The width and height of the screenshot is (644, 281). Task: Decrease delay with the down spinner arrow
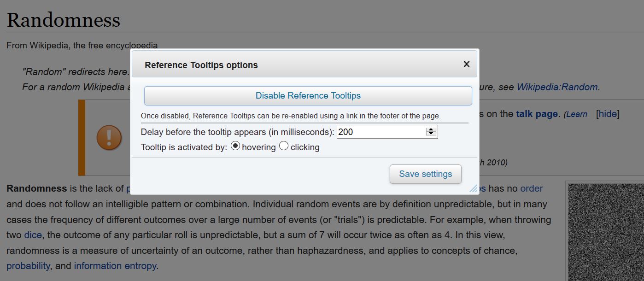[431, 135]
